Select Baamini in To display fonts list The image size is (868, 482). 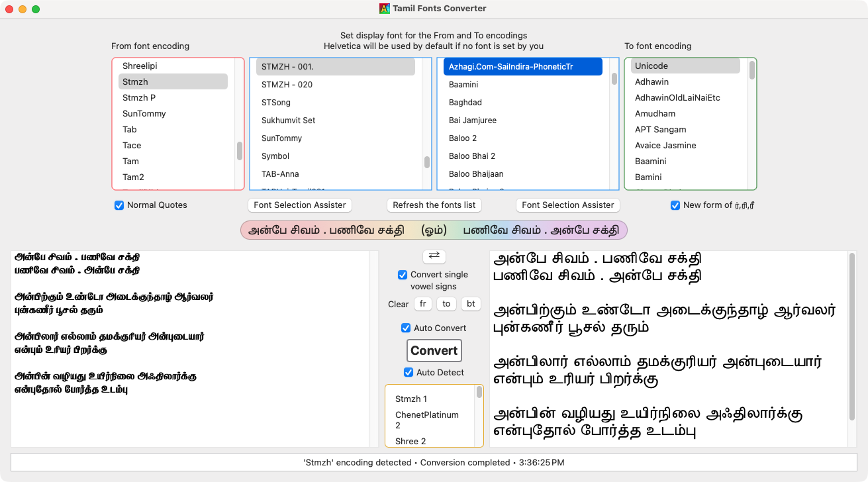[x=523, y=85]
